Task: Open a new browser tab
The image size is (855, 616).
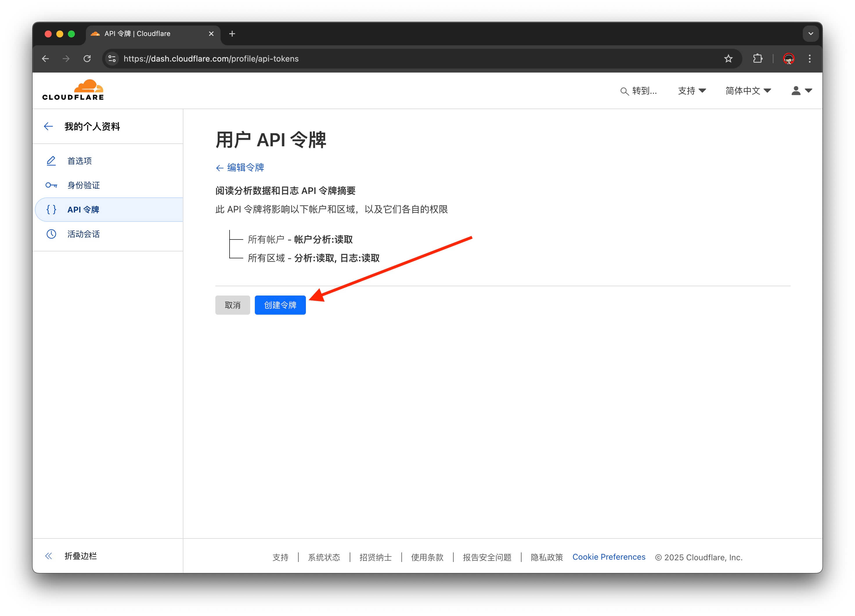Action: pos(232,34)
